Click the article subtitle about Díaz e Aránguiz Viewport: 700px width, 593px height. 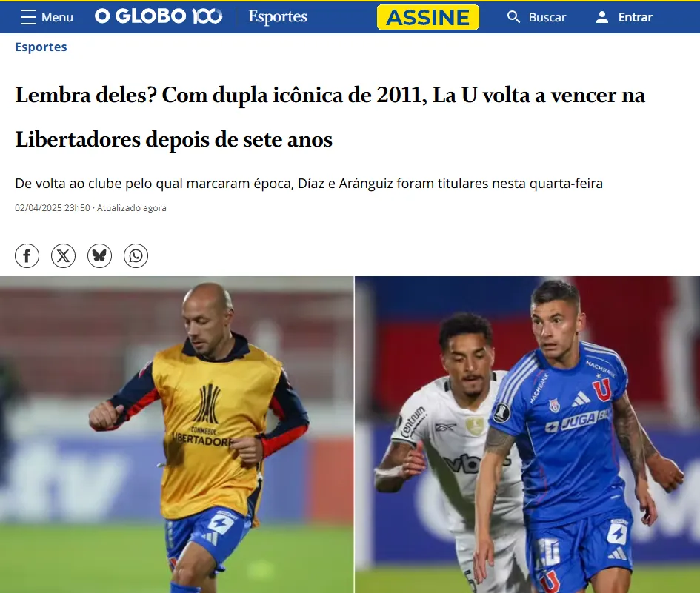pyautogui.click(x=309, y=184)
